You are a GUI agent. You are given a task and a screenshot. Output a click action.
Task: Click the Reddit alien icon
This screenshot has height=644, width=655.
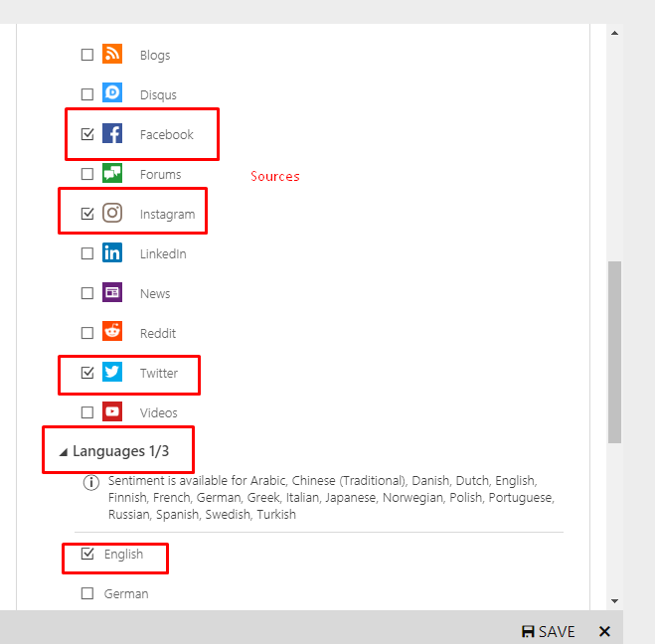112,332
